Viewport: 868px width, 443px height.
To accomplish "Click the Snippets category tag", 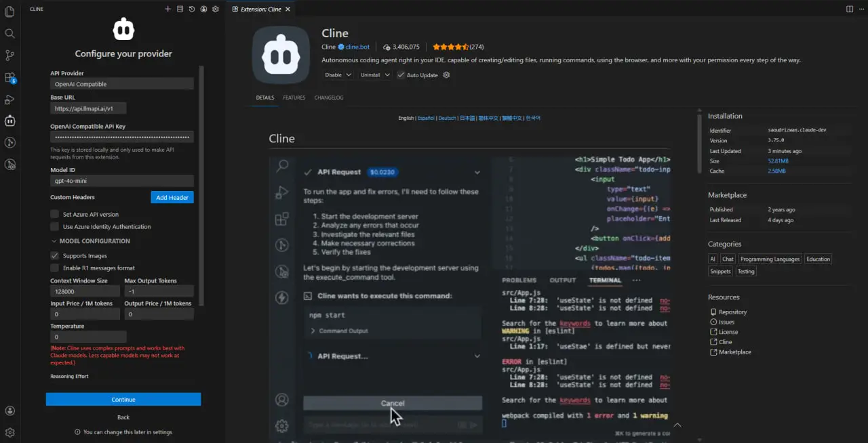I will (x=720, y=271).
